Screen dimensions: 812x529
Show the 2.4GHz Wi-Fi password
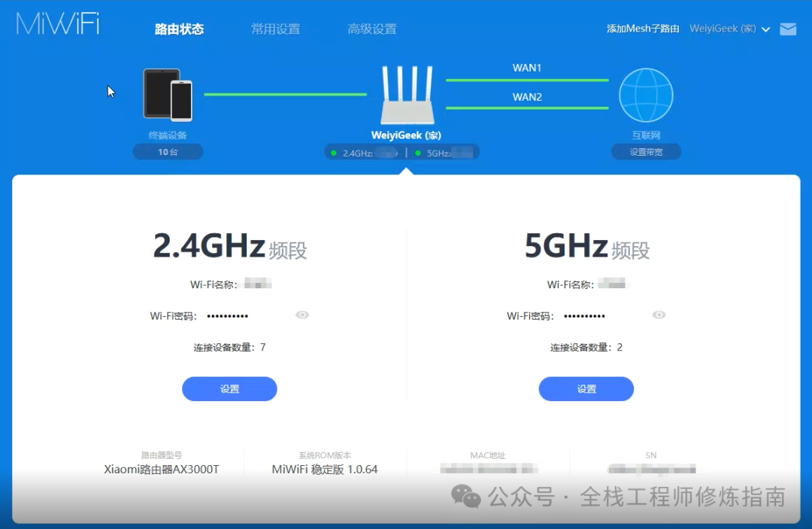coord(302,315)
